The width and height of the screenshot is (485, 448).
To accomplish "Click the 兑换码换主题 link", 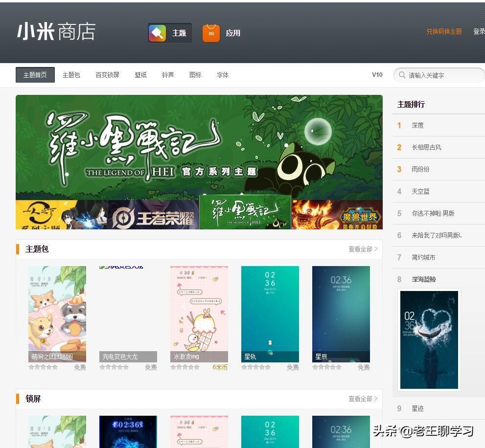I will tap(443, 31).
